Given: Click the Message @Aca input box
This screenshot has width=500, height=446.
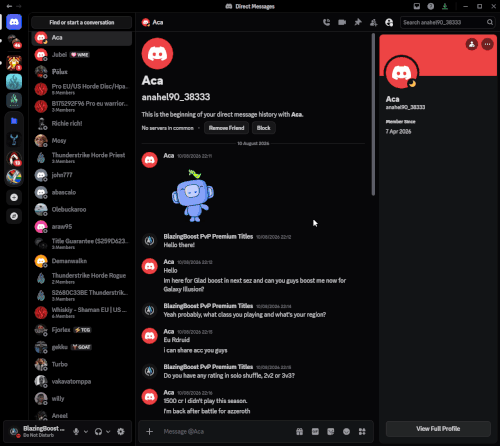Looking at the screenshot, I should 227,431.
